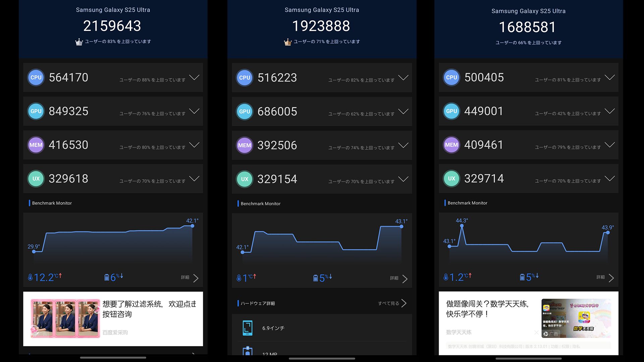The width and height of the screenshot is (644, 362).
Task: Click the crown icon under score 2159643
Action: (x=79, y=42)
